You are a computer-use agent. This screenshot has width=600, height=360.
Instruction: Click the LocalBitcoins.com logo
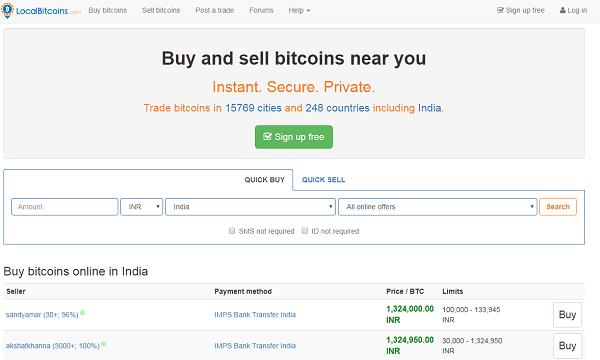pyautogui.click(x=41, y=10)
